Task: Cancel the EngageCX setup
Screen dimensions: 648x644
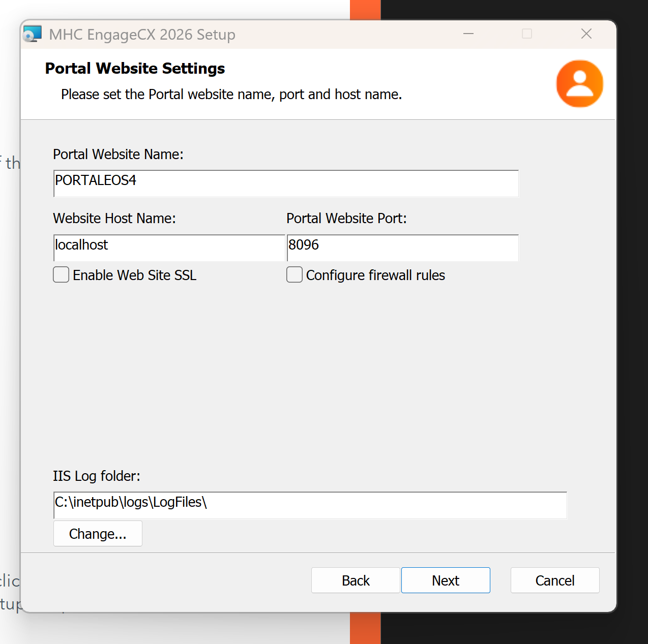Action: tap(555, 580)
